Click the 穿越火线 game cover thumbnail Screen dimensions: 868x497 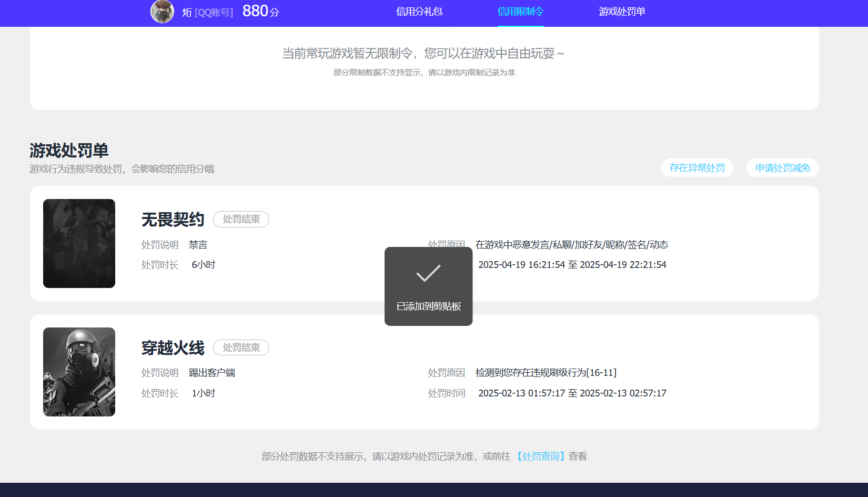click(x=79, y=372)
